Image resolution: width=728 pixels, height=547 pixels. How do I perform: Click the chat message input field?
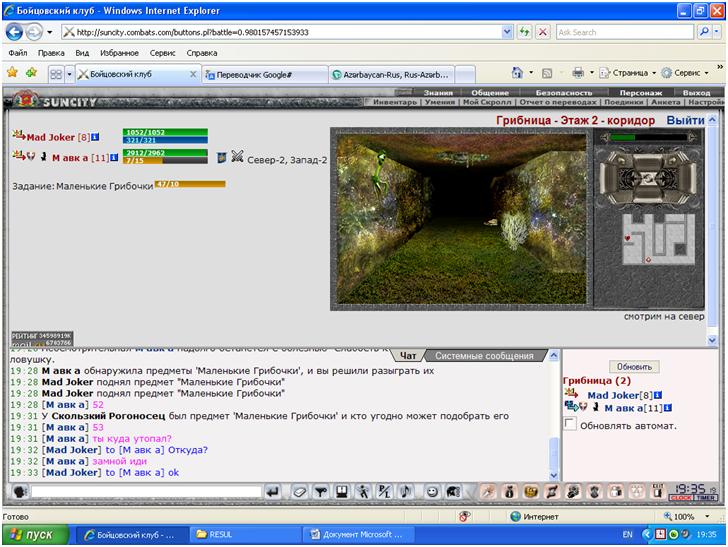[147, 491]
